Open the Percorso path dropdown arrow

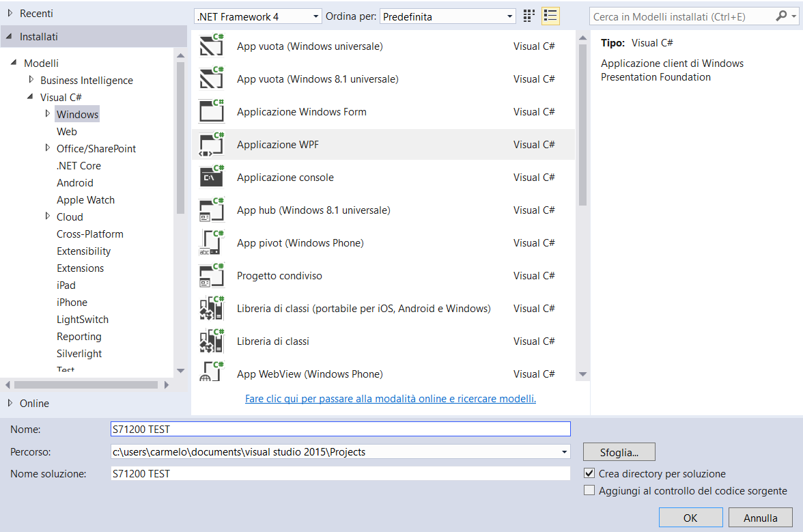pyautogui.click(x=564, y=451)
